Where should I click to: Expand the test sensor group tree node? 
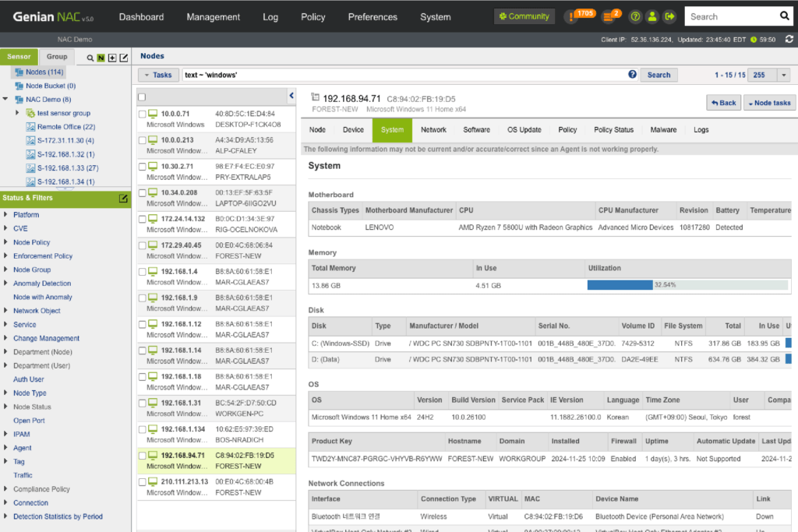pyautogui.click(x=19, y=113)
